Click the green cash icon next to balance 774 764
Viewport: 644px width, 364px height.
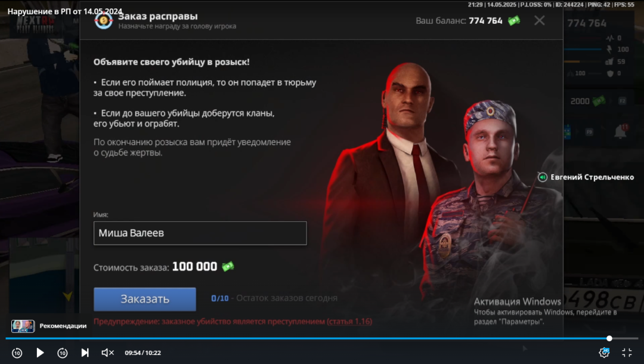[514, 20]
